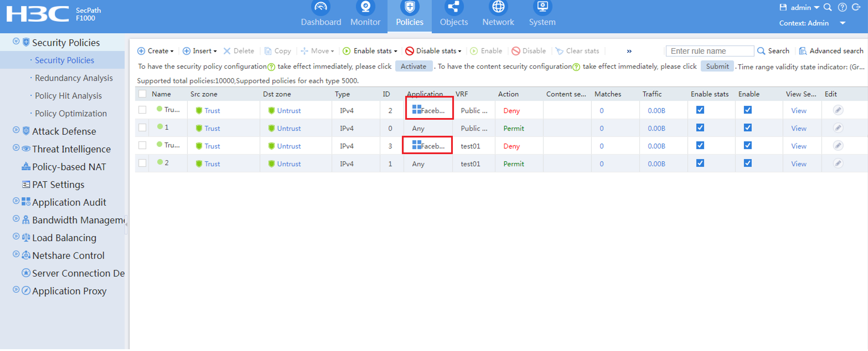Click View link for policy ID 1
The height and width of the screenshot is (351, 868).
[x=799, y=164]
